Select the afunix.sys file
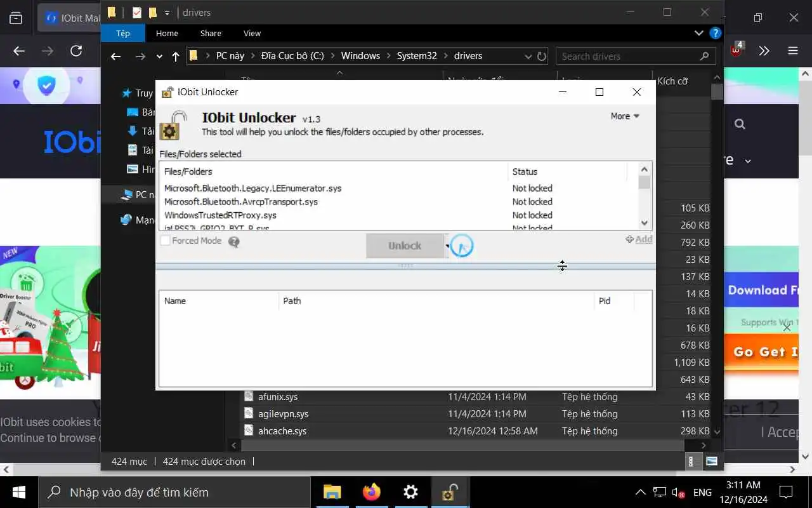This screenshot has height=508, width=812. click(278, 397)
